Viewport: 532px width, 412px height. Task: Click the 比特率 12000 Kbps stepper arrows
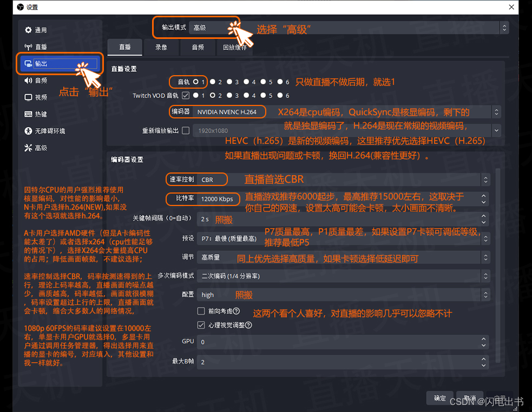coord(484,199)
